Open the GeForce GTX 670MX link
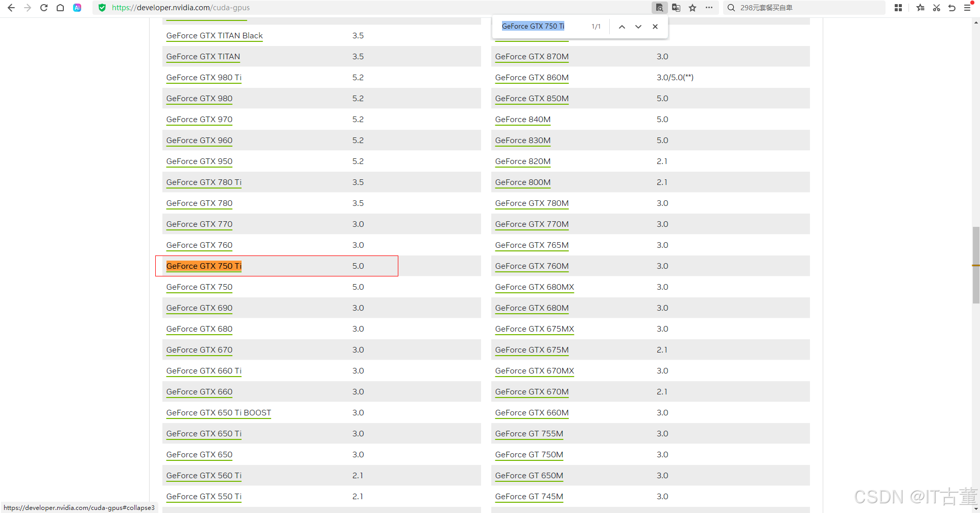The height and width of the screenshot is (513, 980). pos(535,371)
